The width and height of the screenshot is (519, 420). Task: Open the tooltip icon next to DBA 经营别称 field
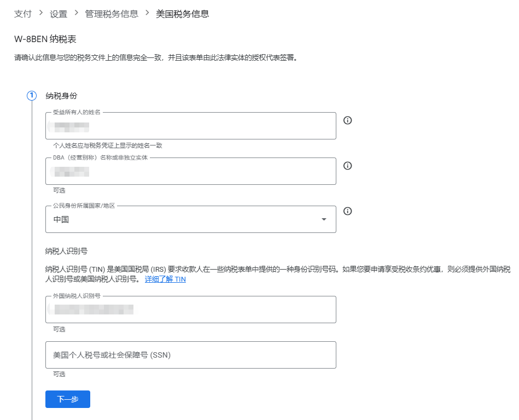pos(347,165)
